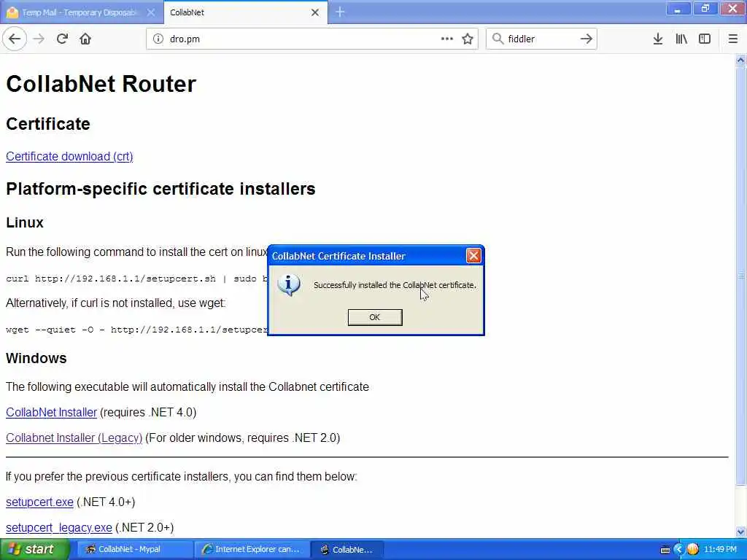Viewport: 747px width, 560px height.
Task: Open a new tab with plus
Action: [x=340, y=12]
